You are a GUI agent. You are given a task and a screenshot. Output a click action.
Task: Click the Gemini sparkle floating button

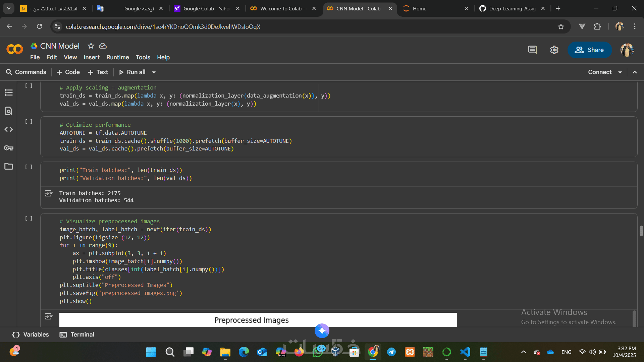(322, 331)
